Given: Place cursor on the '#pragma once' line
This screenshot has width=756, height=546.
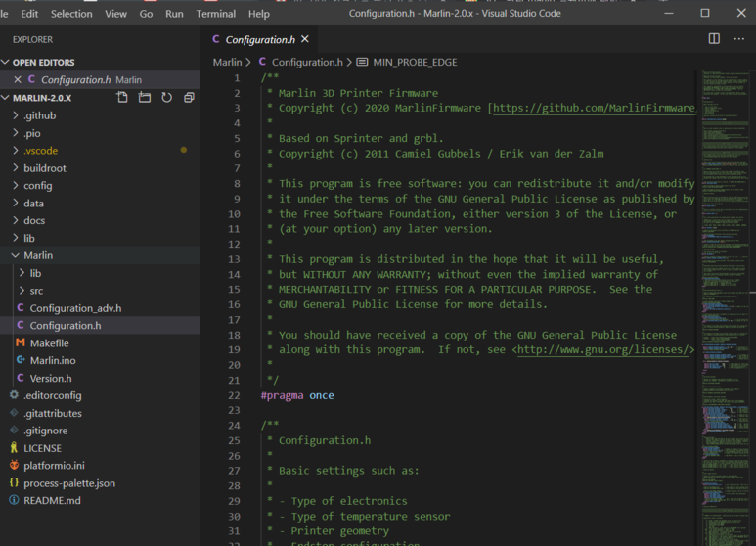Looking at the screenshot, I should click(297, 395).
